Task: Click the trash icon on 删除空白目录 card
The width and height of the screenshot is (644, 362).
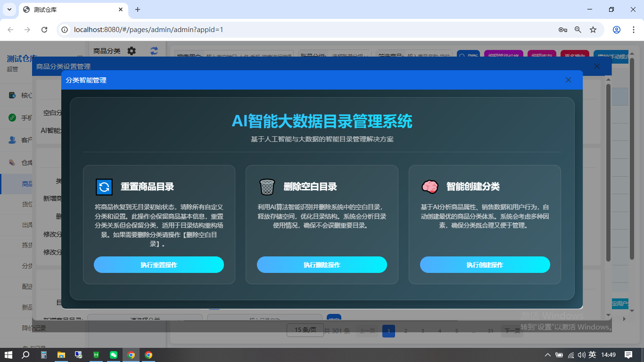Action: pyautogui.click(x=267, y=187)
